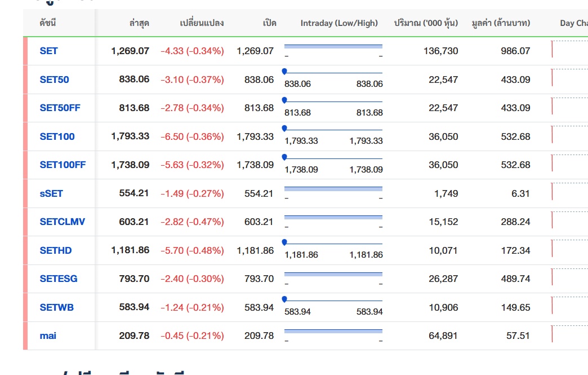View the SETHD index page
This screenshot has height=375, width=588.
[x=56, y=250]
